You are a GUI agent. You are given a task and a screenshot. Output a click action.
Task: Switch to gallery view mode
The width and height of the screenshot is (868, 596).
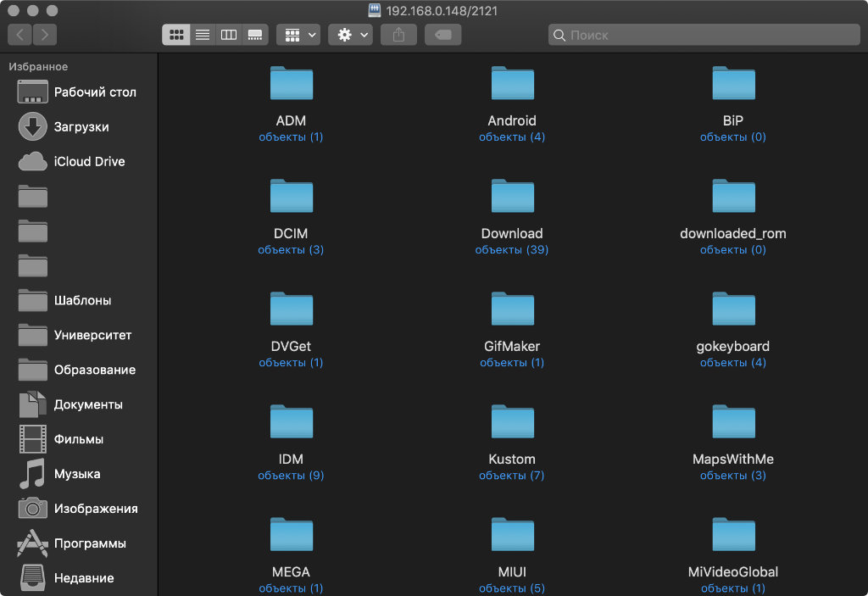point(254,35)
